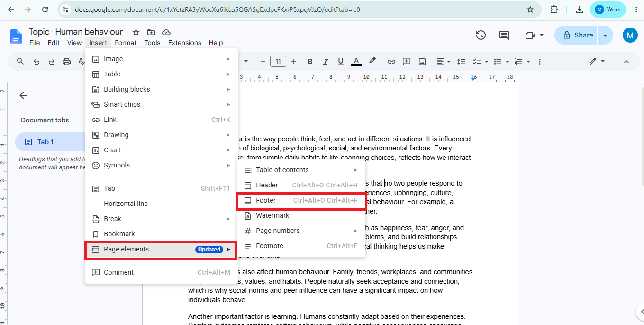The width and height of the screenshot is (644, 325).
Task: Apply underline formatting
Action: tap(340, 61)
